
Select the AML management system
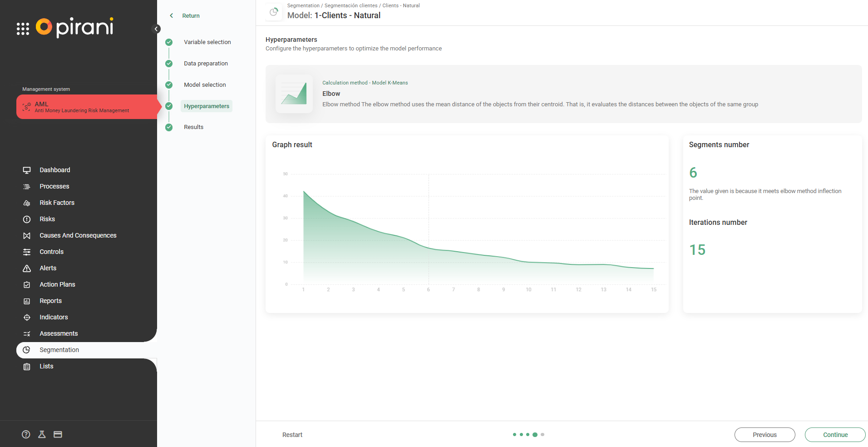[x=86, y=107]
